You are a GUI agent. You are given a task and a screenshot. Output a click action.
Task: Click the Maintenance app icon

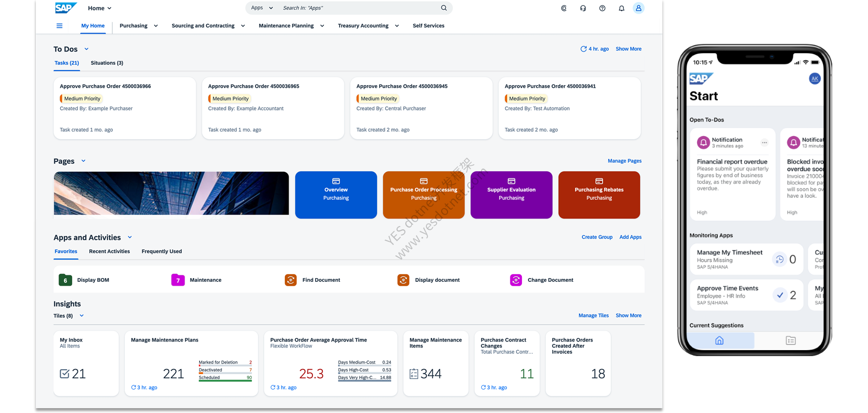(x=178, y=280)
